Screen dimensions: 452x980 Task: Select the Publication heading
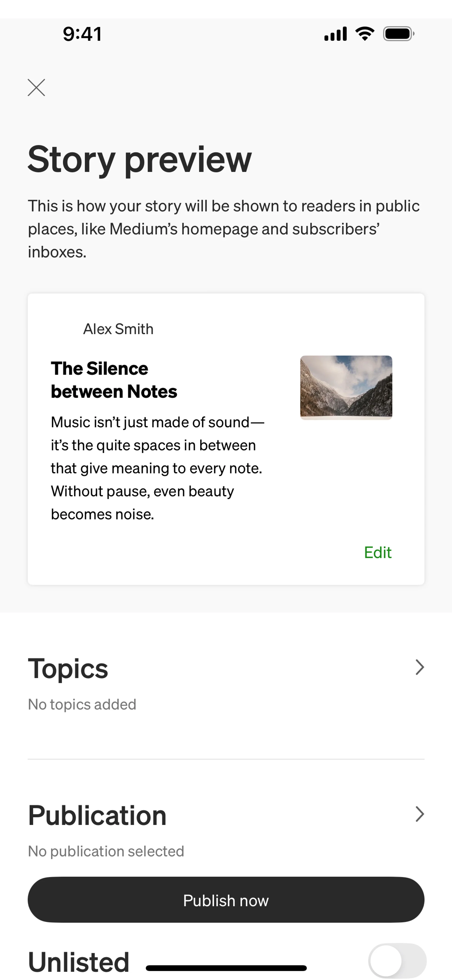[97, 815]
